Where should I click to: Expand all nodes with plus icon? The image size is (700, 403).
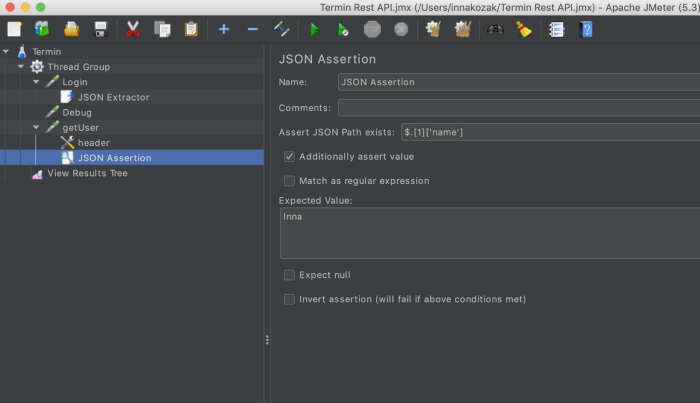coord(224,29)
